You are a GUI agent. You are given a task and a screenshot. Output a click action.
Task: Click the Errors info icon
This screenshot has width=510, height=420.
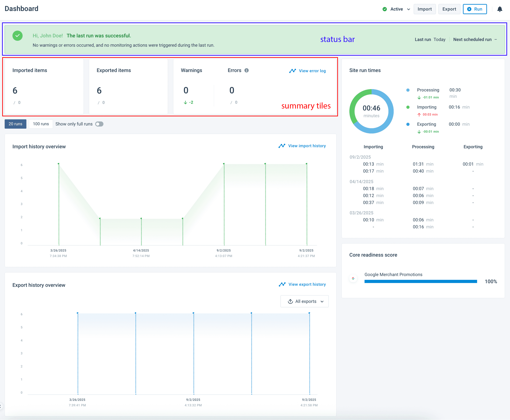[247, 70]
